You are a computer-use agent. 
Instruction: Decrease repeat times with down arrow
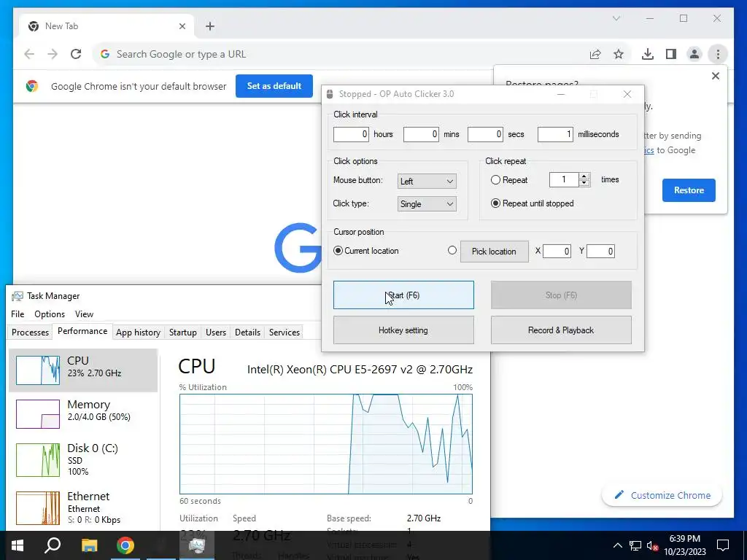584,183
